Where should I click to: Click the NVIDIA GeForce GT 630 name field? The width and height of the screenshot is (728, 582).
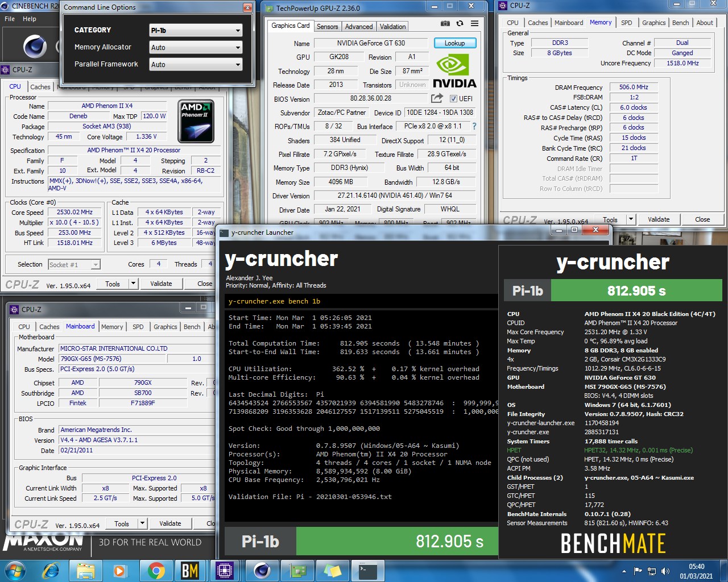[x=371, y=43]
